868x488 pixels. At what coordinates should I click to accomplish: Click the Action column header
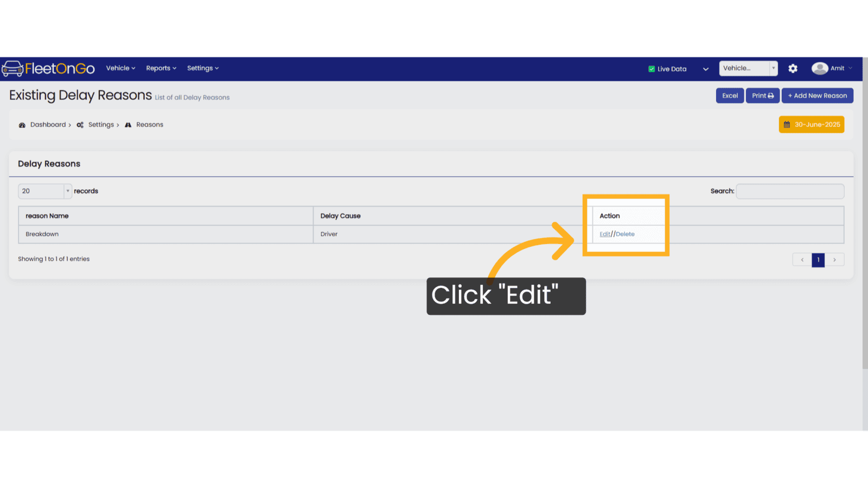718,216
